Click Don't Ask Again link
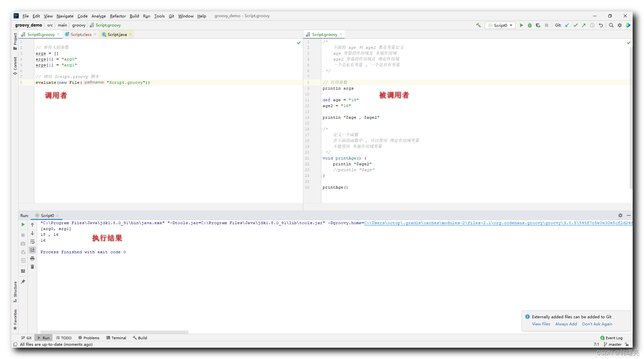The image size is (644, 359). tap(597, 324)
